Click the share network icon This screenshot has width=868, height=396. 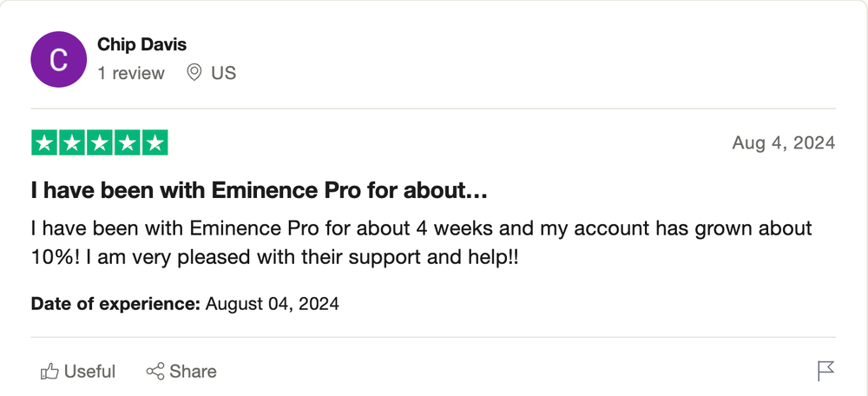point(155,371)
